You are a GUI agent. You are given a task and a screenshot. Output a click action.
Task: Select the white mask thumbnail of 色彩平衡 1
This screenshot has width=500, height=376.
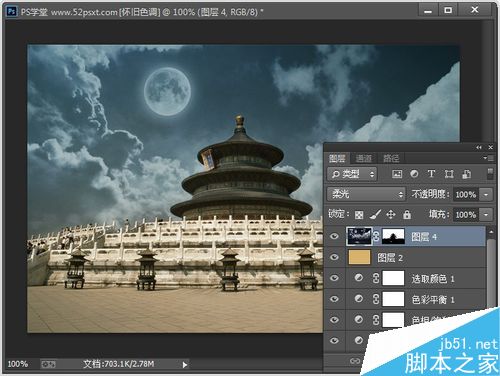coord(393,299)
